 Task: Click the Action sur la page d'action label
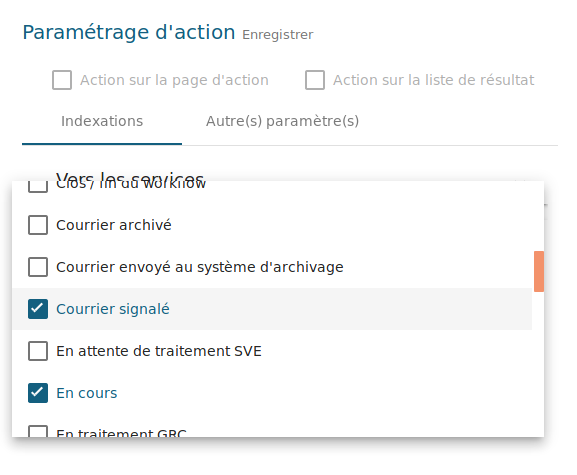(174, 80)
